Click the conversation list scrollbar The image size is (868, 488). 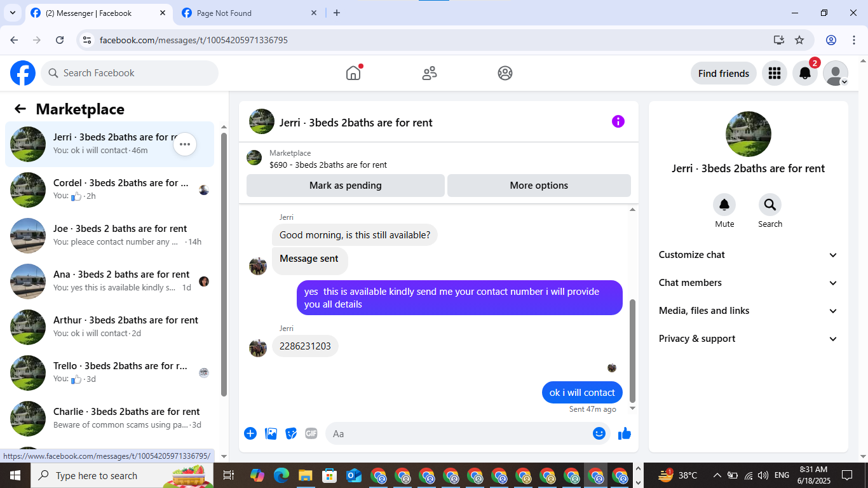point(224,264)
